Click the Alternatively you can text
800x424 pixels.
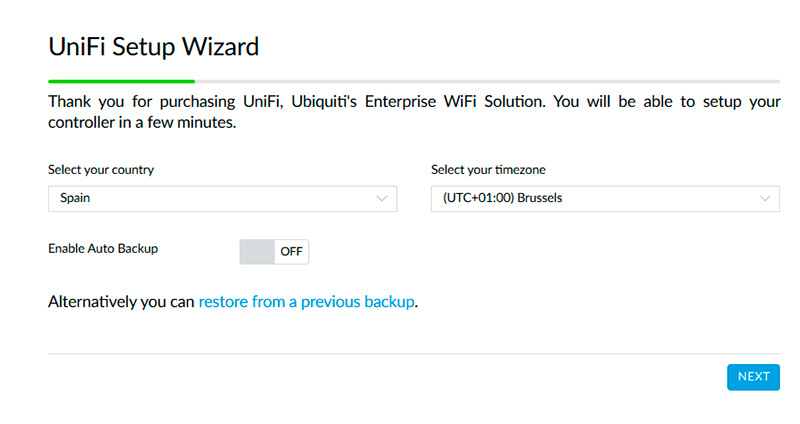tap(121, 301)
